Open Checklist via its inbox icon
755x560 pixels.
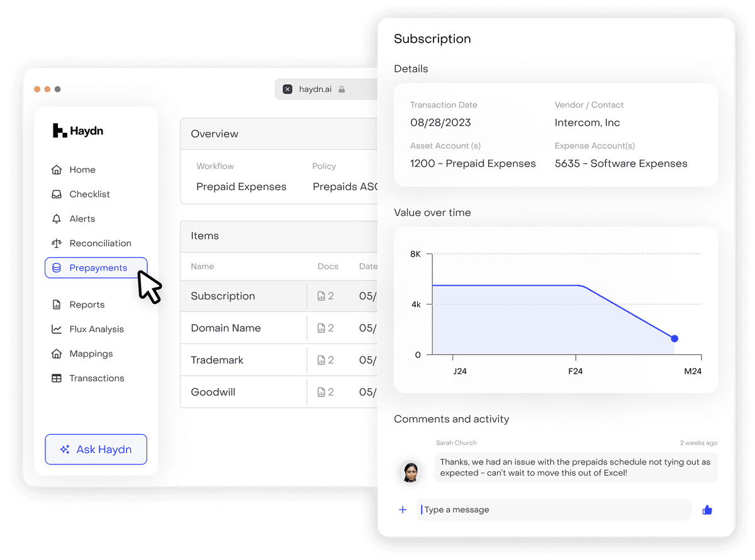coord(57,194)
